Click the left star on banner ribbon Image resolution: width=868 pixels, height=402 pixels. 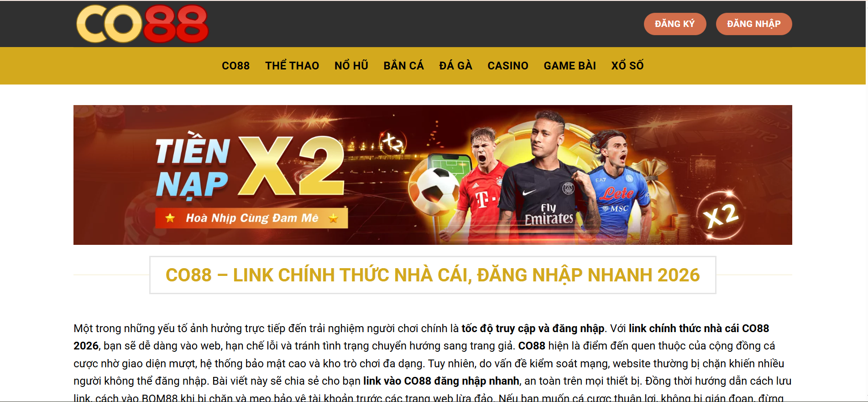(x=170, y=218)
